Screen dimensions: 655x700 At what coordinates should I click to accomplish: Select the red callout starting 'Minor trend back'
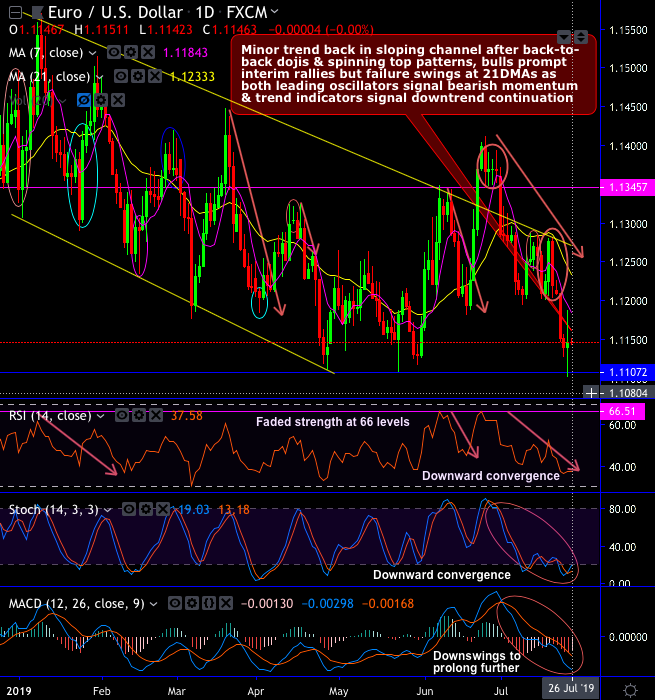point(413,74)
